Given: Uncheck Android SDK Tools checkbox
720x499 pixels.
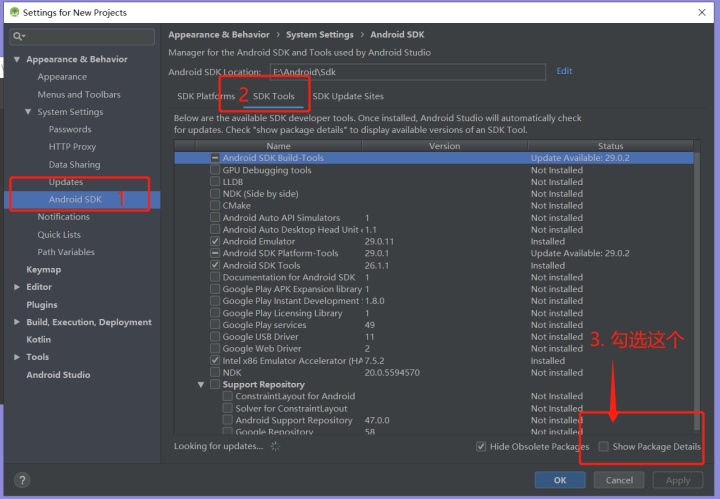Looking at the screenshot, I should coord(215,265).
